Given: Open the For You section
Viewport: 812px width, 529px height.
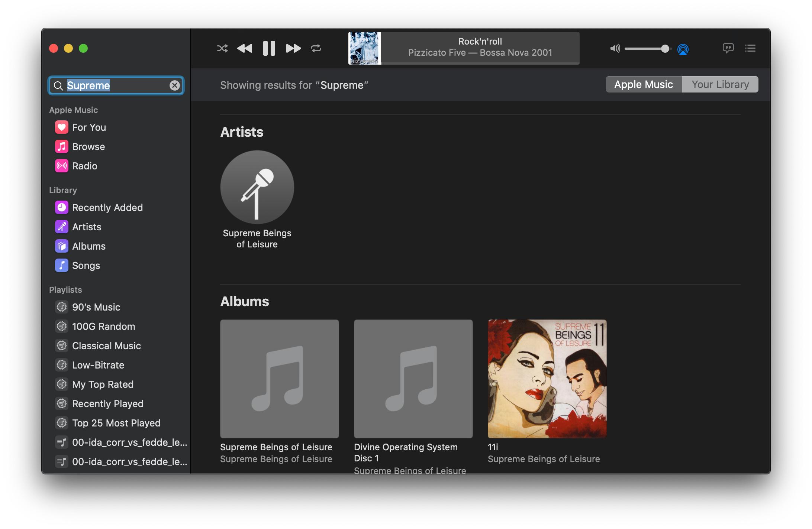Looking at the screenshot, I should (88, 127).
